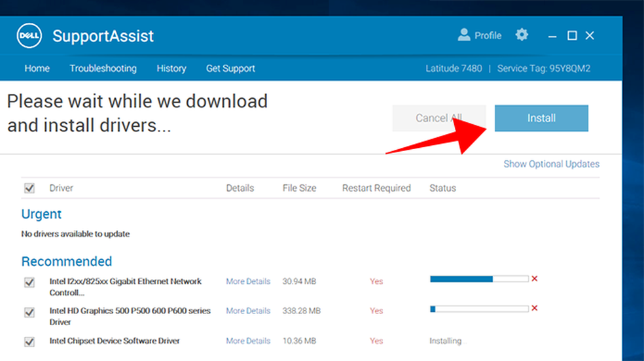
Task: Click the Status column header
Action: click(442, 188)
